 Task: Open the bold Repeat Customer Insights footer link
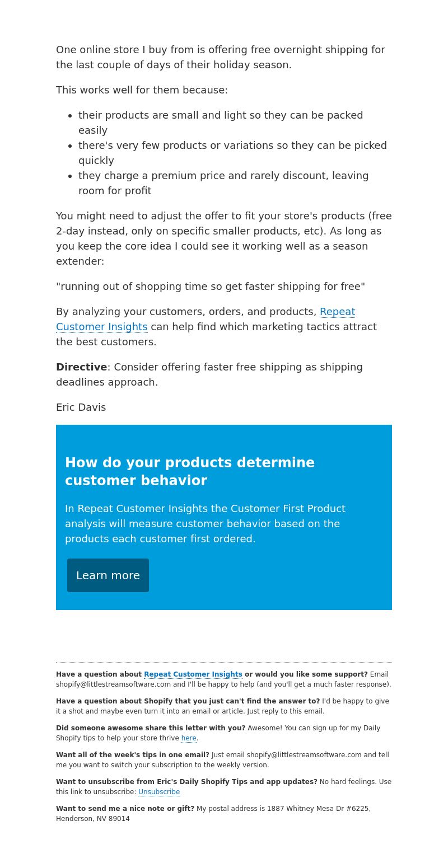[193, 674]
